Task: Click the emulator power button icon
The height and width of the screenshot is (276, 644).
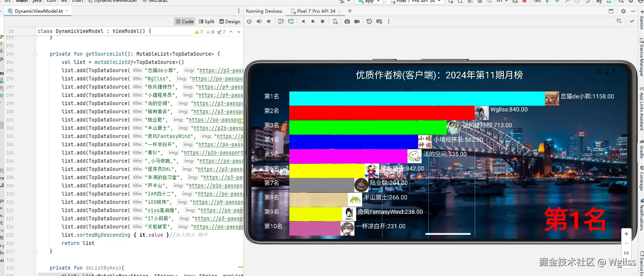Action: pyautogui.click(x=249, y=21)
